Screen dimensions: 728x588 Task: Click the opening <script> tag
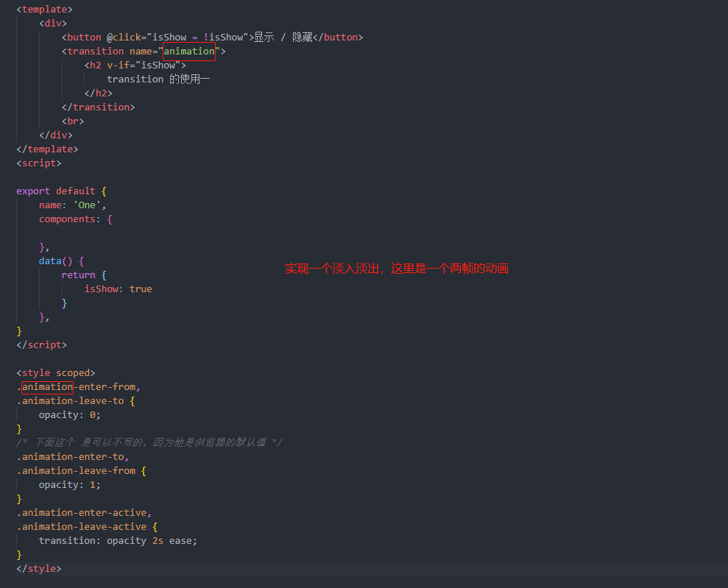39,163
